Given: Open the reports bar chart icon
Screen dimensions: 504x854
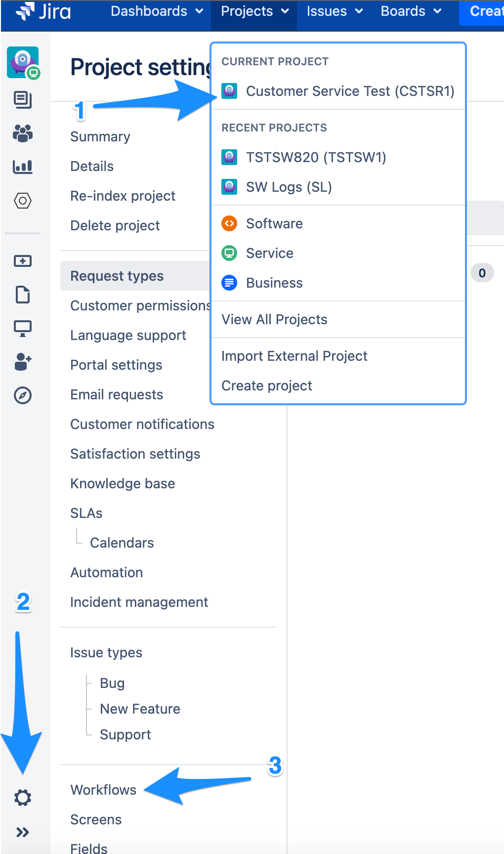Looking at the screenshot, I should pyautogui.click(x=23, y=167).
